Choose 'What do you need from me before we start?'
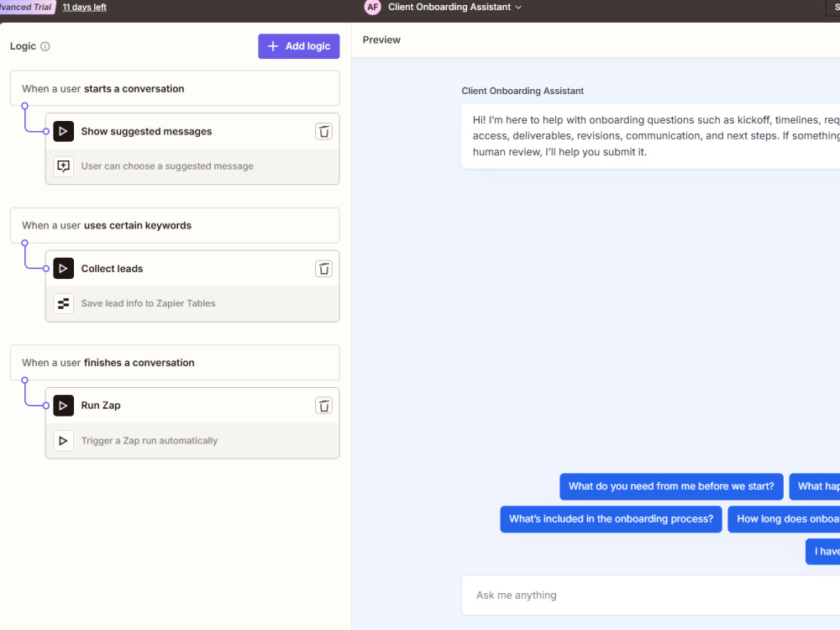 671,486
